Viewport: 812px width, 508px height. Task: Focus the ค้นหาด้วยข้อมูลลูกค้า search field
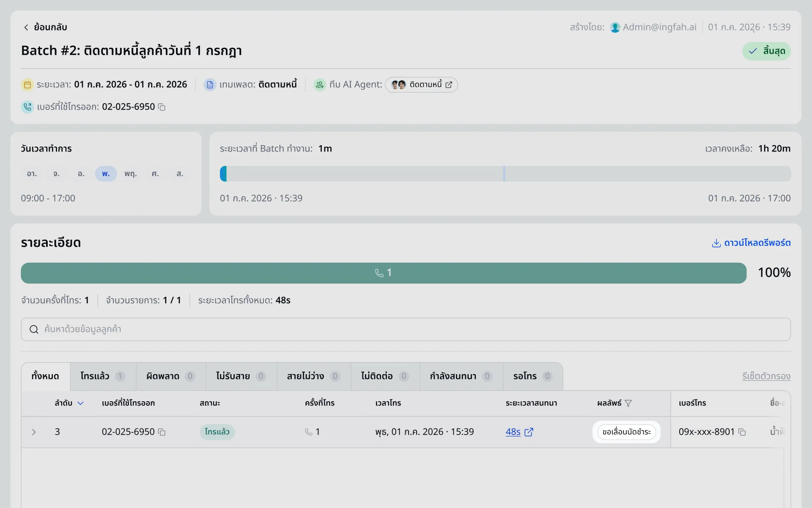coord(406,329)
